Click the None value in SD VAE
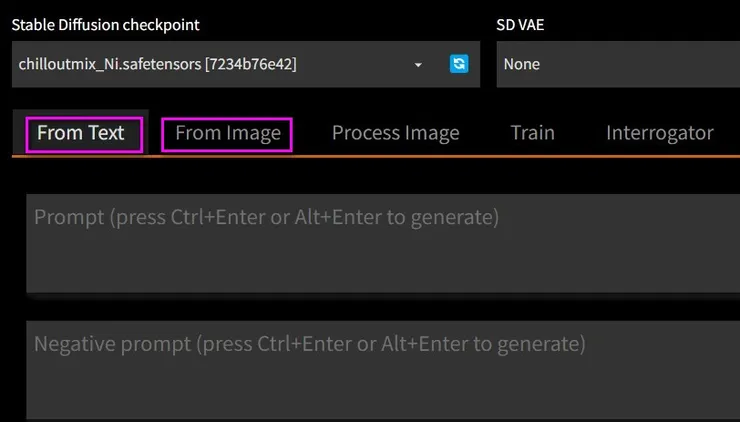 pyautogui.click(x=521, y=64)
